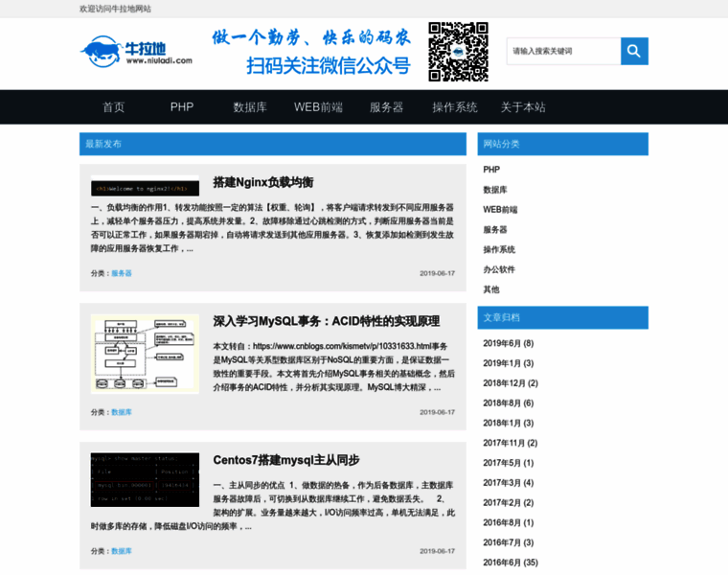Open the article 搭建Nginx负载均衡
The width and height of the screenshot is (728, 575).
[x=263, y=182]
